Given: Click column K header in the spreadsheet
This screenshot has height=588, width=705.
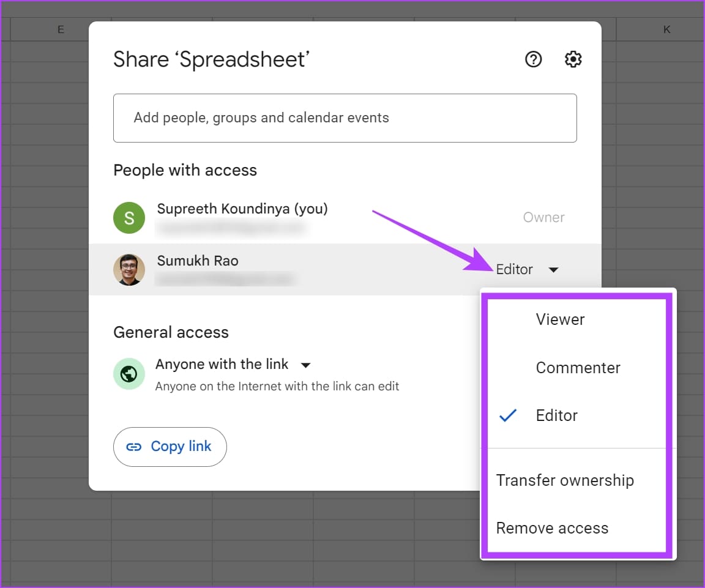Looking at the screenshot, I should [x=666, y=29].
